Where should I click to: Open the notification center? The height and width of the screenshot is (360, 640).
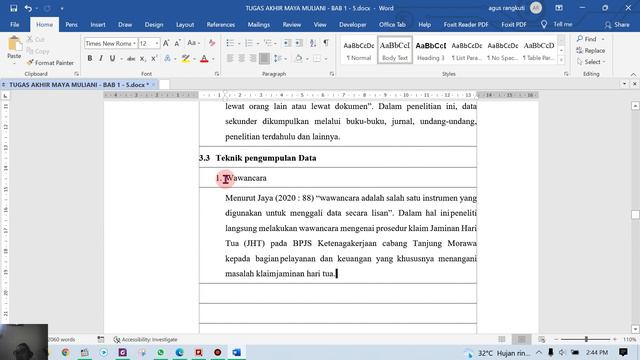[623, 352]
